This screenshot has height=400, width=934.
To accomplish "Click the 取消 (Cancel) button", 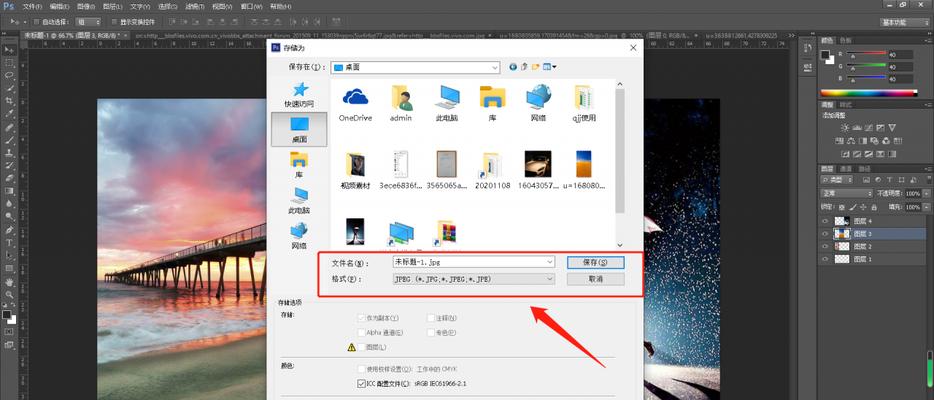I will click(x=595, y=279).
